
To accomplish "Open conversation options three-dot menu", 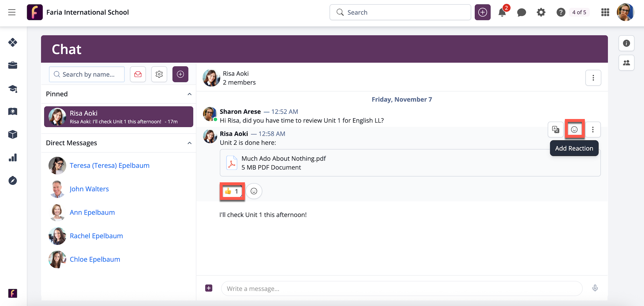I will pos(593,78).
